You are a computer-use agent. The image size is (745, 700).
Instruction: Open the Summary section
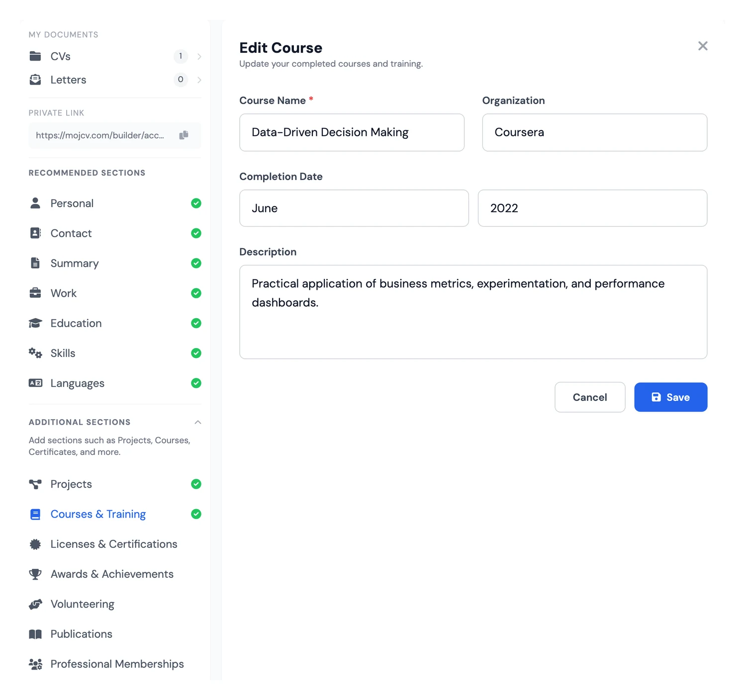tap(115, 263)
